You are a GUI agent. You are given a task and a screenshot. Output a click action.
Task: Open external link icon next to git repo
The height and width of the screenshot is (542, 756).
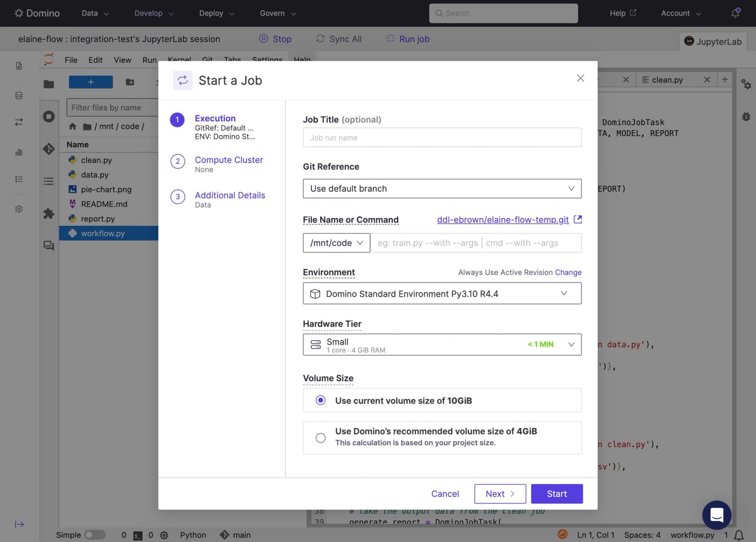pyautogui.click(x=578, y=219)
